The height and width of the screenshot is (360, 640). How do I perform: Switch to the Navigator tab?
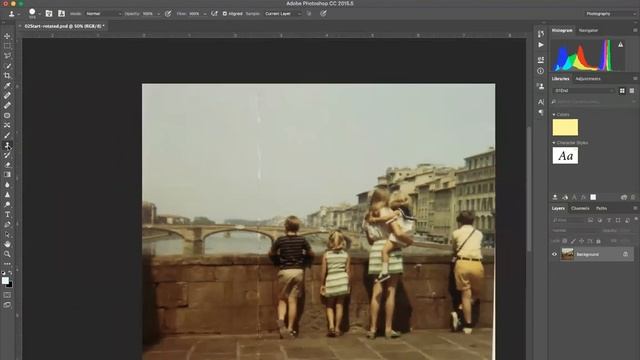click(588, 30)
